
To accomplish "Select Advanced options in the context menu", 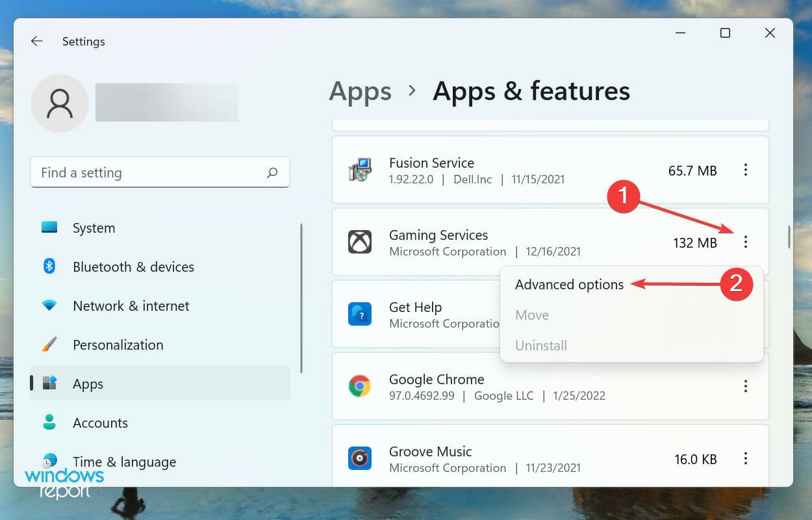I will click(x=569, y=284).
